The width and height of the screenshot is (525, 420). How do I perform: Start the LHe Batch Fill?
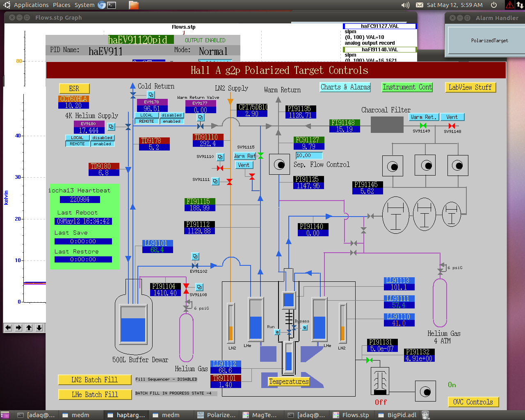point(95,395)
